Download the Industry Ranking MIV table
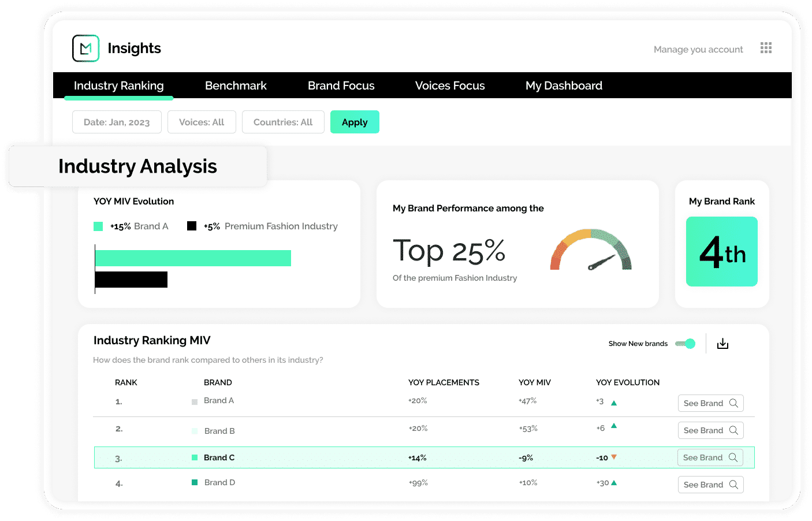This screenshot has height=521, width=812. 722,344
